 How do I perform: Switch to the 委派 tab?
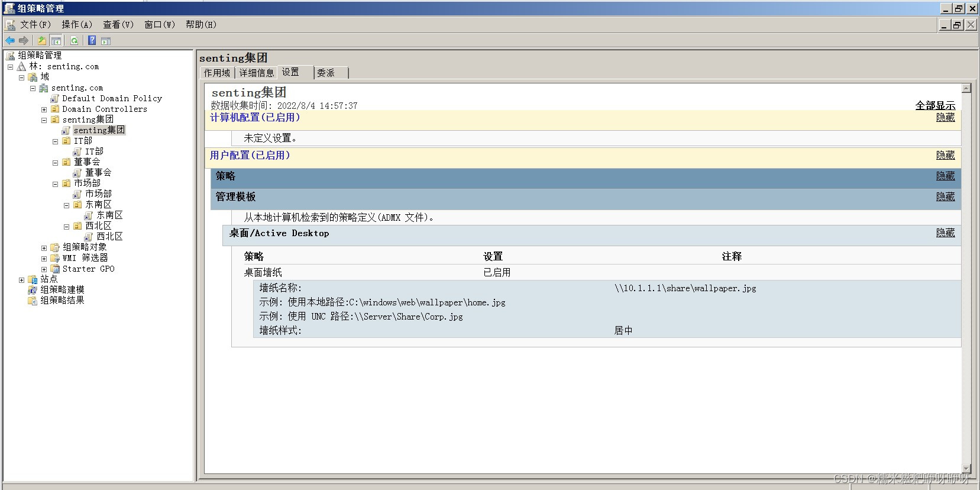pos(331,73)
